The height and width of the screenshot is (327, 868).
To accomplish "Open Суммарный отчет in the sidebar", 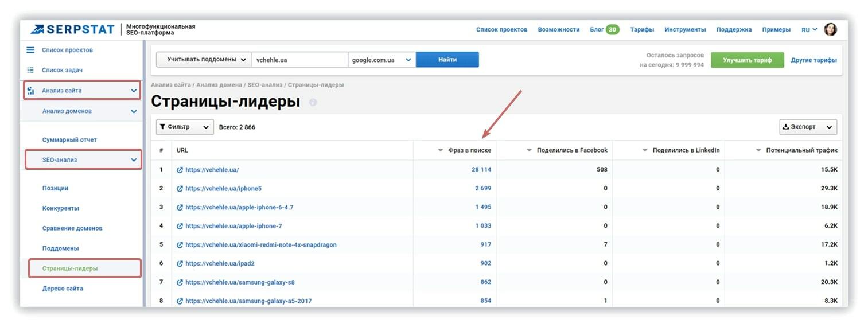I will [x=69, y=140].
